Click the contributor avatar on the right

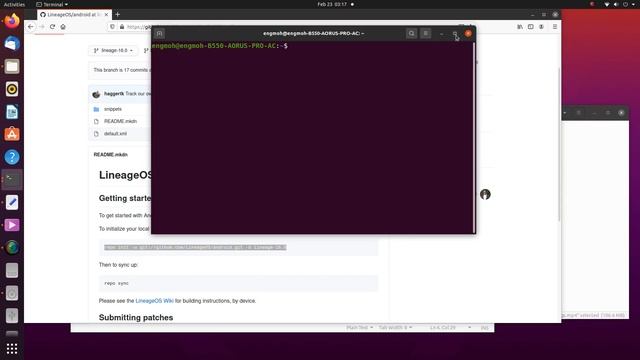[485, 194]
